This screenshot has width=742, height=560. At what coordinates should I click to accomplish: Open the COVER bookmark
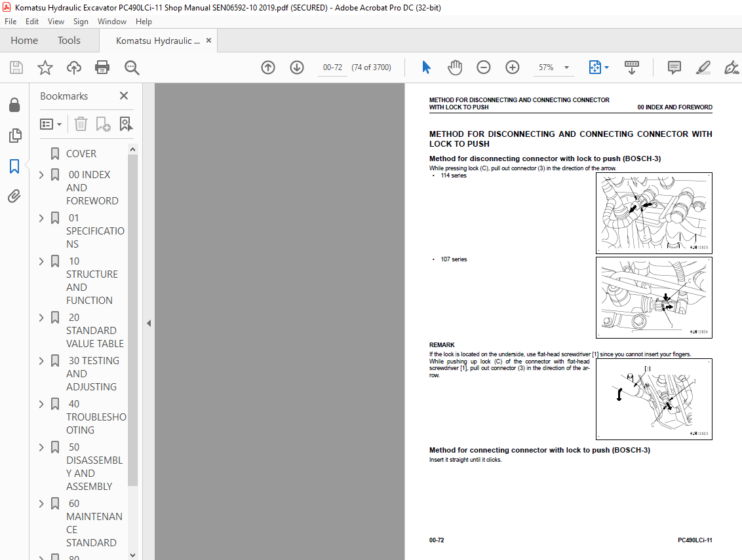(x=81, y=154)
